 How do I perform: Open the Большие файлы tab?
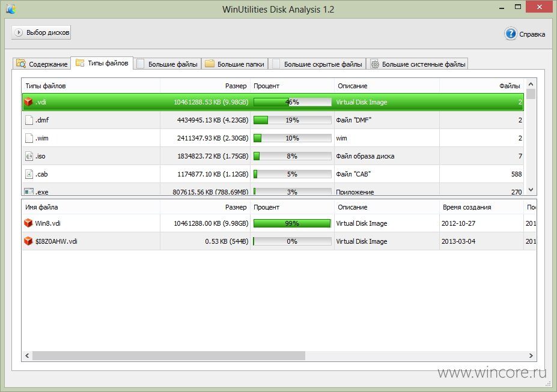(x=167, y=64)
